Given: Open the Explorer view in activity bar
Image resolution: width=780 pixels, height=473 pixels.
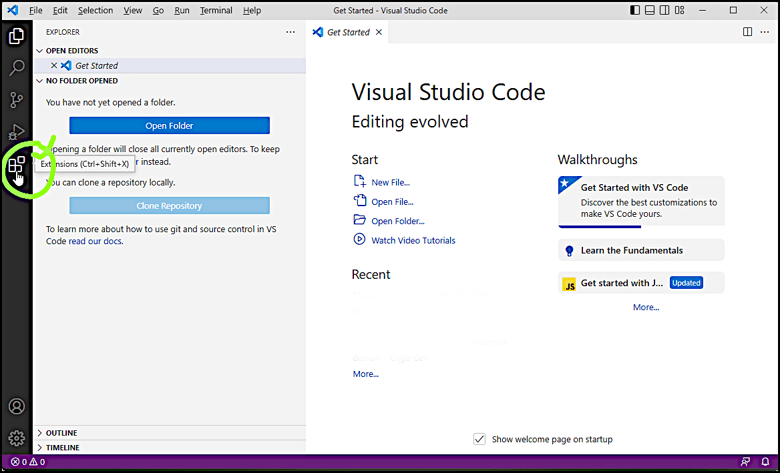Looking at the screenshot, I should [16, 37].
